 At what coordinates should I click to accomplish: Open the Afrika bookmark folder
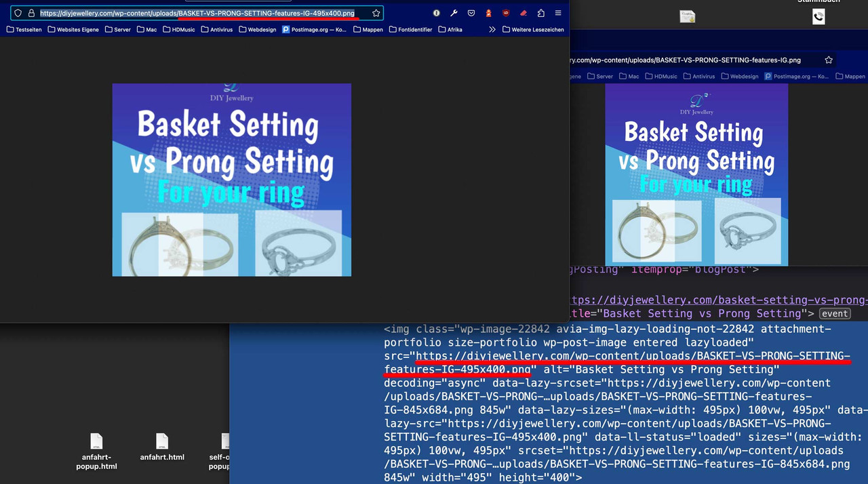450,30
